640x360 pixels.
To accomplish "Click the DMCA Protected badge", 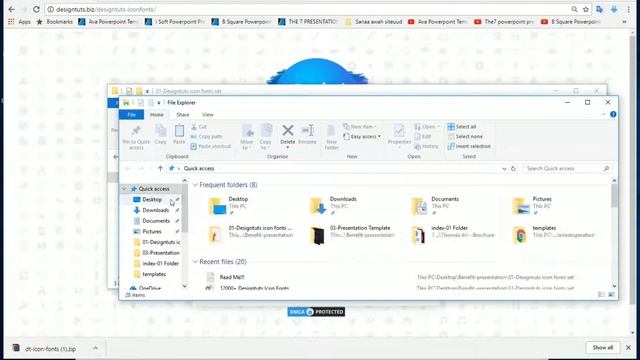I will pyautogui.click(x=316, y=312).
